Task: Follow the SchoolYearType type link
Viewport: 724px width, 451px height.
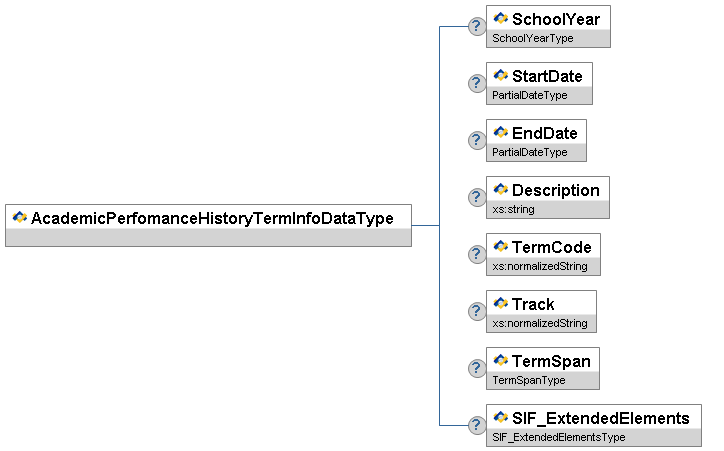Action: (x=530, y=38)
